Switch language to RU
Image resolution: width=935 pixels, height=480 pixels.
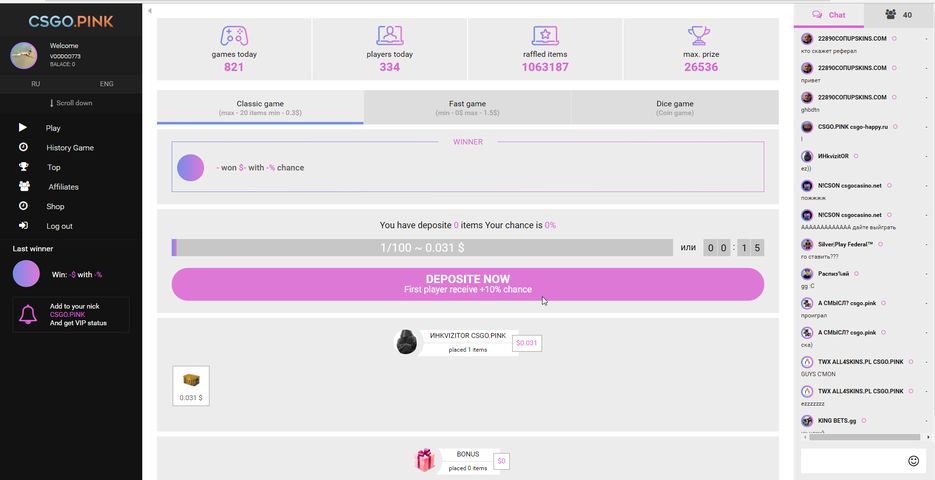coord(35,84)
